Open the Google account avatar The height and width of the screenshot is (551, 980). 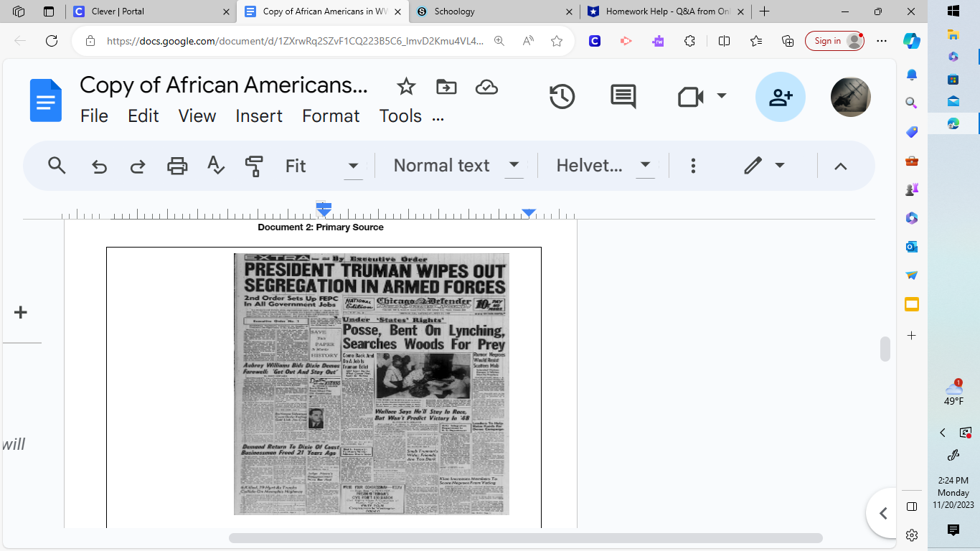click(851, 97)
